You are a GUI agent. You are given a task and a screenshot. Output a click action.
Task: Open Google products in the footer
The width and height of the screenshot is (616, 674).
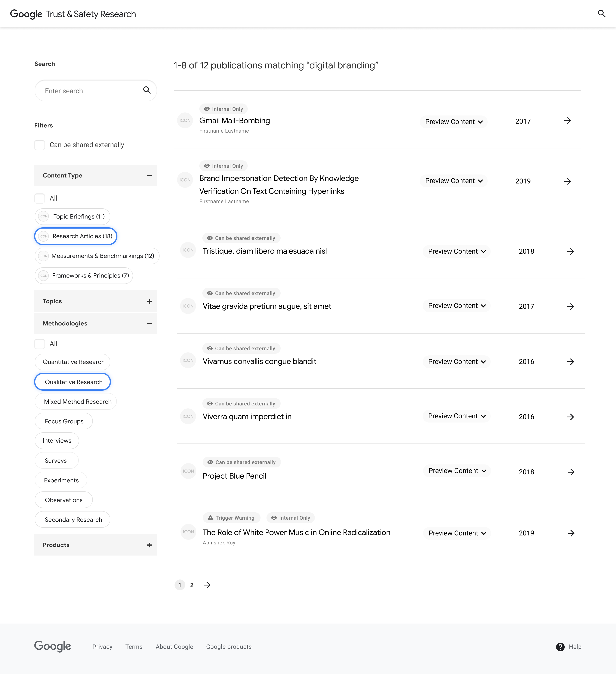tap(229, 647)
